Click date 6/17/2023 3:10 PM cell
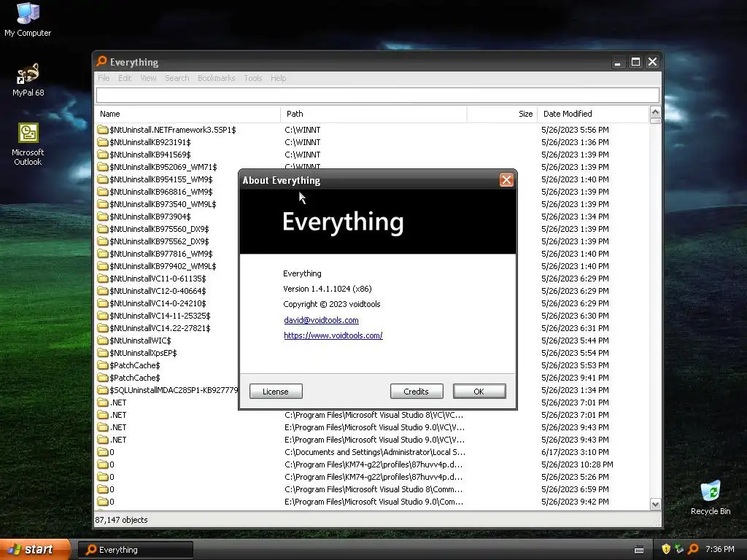 coord(575,452)
